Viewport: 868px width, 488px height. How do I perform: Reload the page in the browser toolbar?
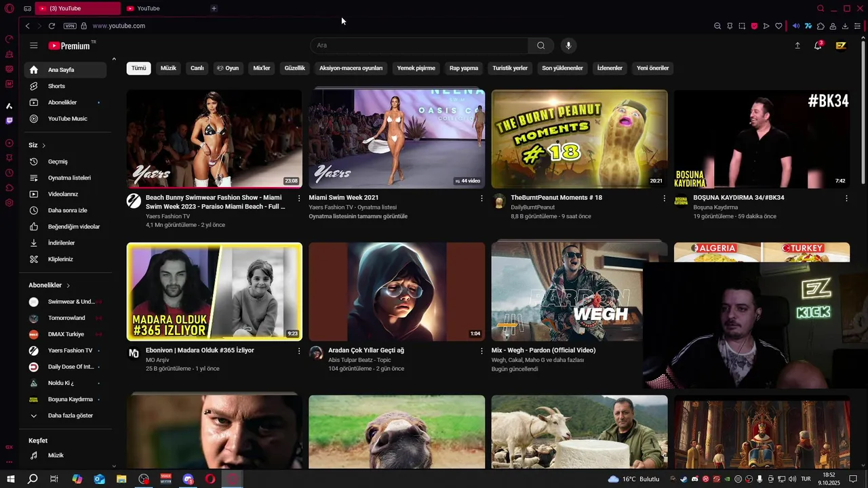(x=52, y=26)
